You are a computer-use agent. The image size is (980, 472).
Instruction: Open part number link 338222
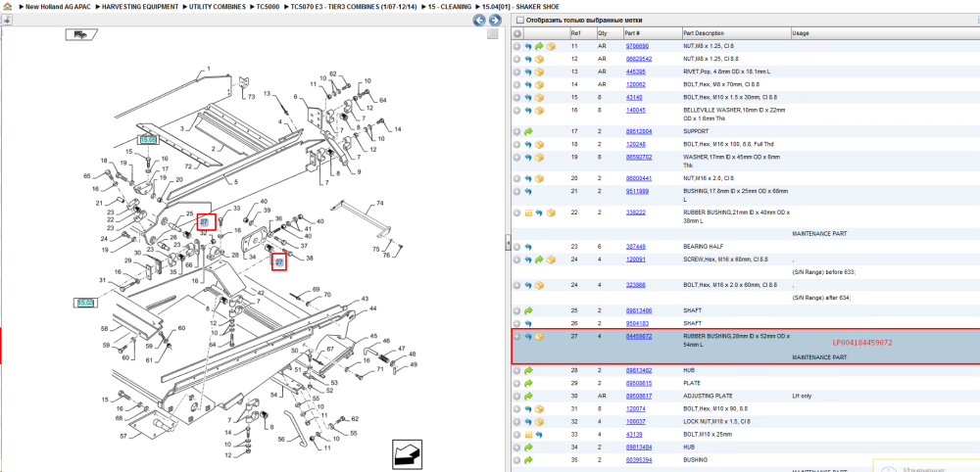636,212
